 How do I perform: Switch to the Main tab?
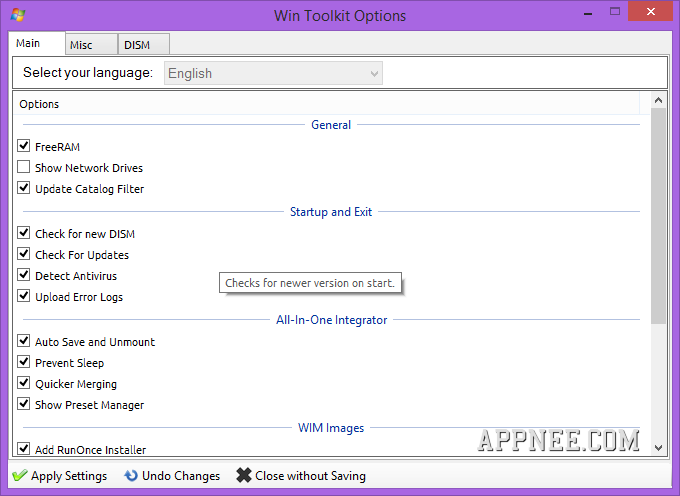tap(37, 43)
